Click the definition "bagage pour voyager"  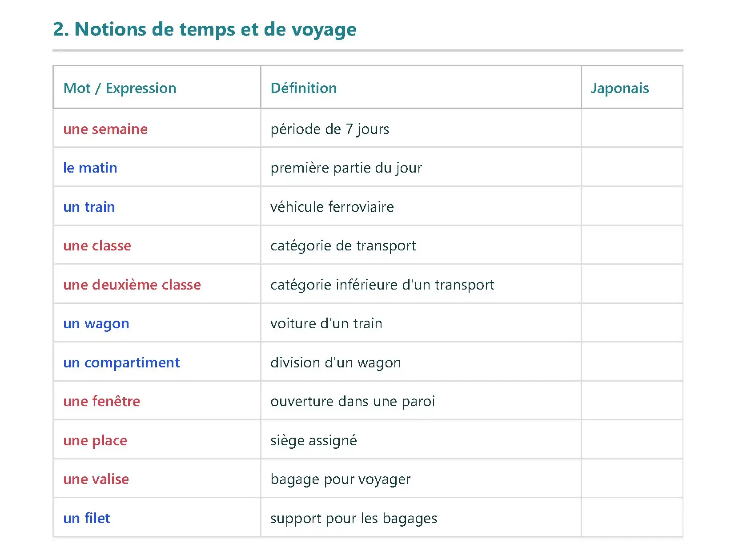[x=340, y=479]
